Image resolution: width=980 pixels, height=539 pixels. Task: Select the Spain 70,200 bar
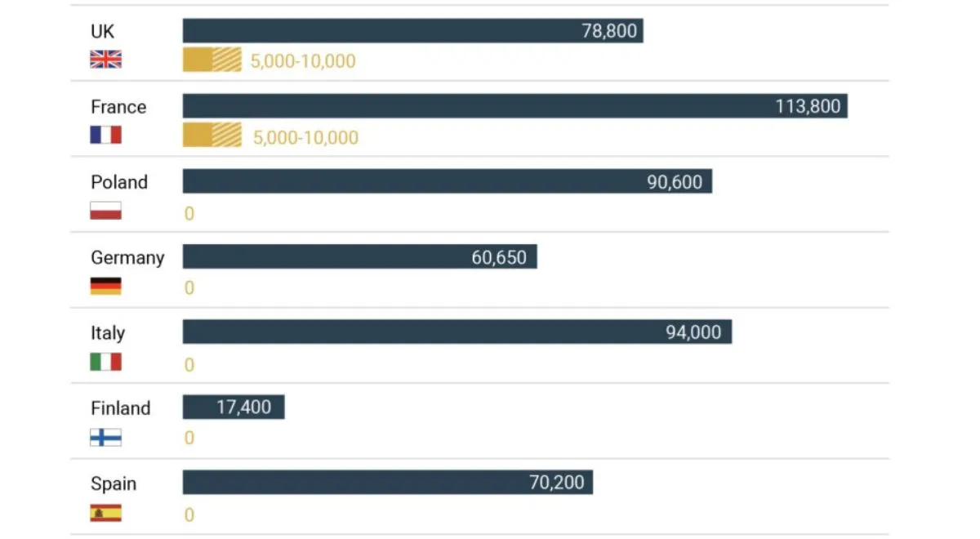pyautogui.click(x=387, y=482)
